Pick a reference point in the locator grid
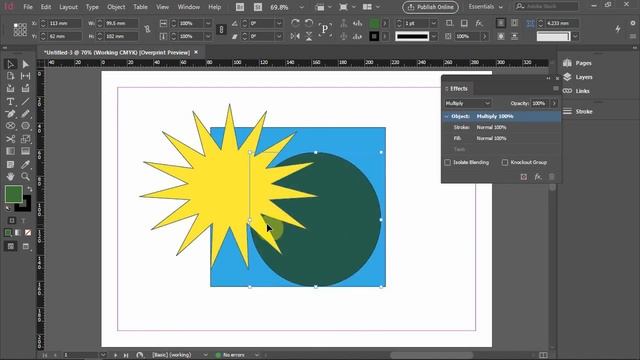 pyautogui.click(x=20, y=29)
